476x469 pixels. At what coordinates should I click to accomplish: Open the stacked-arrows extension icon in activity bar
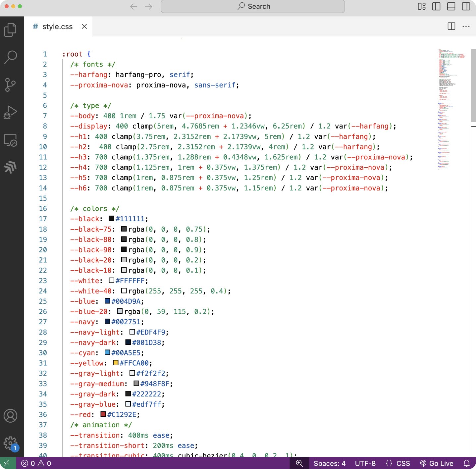tap(10, 167)
